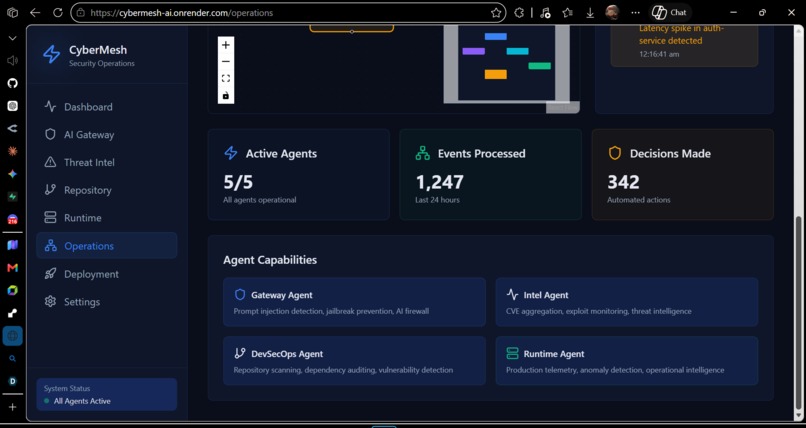The width and height of the screenshot is (806, 428).
Task: Switch to the Gmail tab
Action: pos(12,268)
